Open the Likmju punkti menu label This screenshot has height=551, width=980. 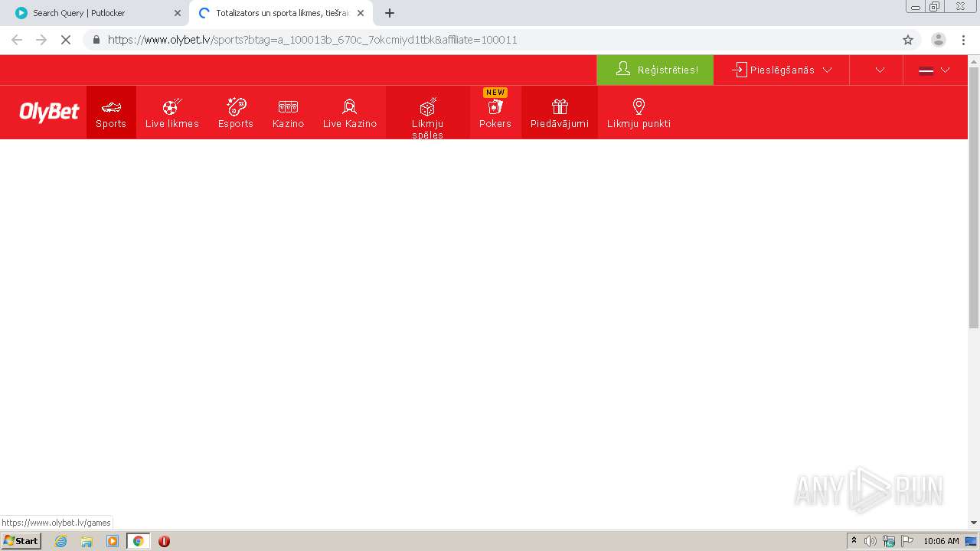[639, 124]
